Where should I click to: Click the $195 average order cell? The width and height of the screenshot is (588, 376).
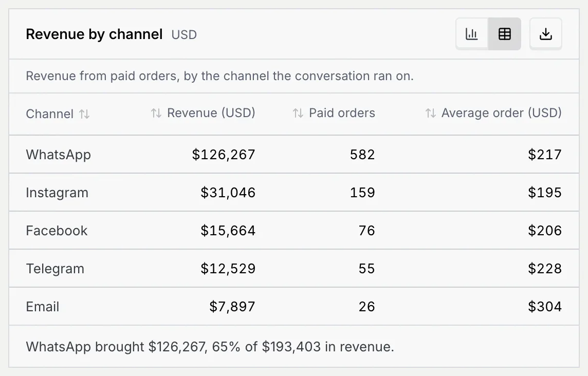[x=544, y=193]
